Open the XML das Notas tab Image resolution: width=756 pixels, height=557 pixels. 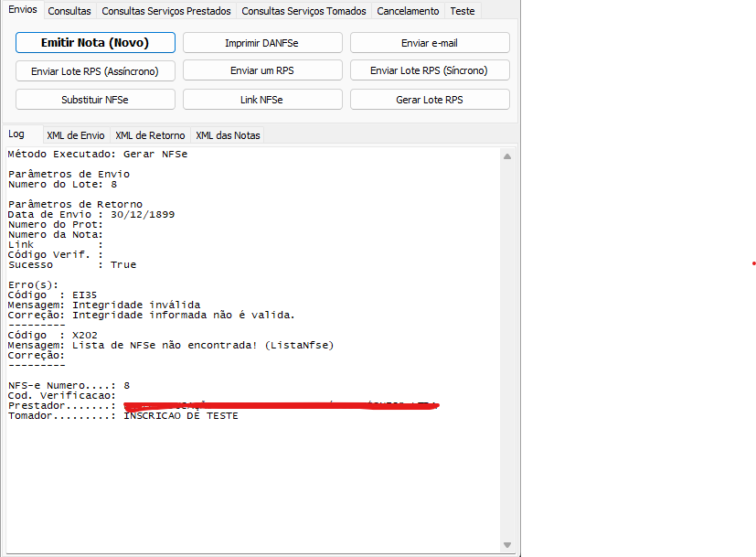point(228,135)
